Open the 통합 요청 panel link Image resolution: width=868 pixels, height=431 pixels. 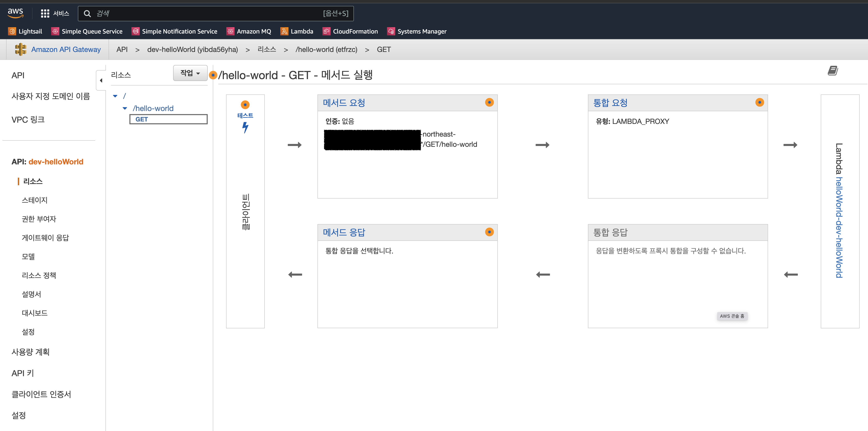(x=610, y=103)
